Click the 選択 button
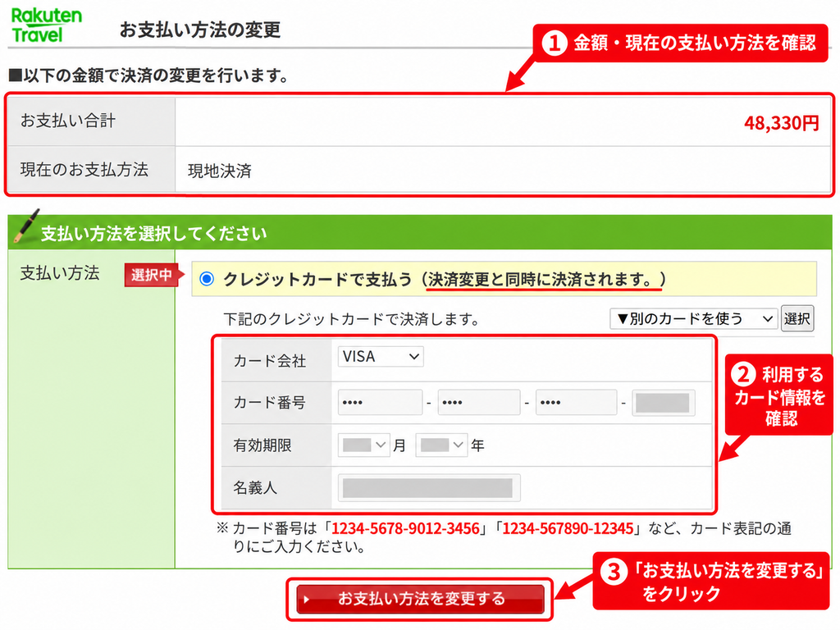 coord(797,319)
